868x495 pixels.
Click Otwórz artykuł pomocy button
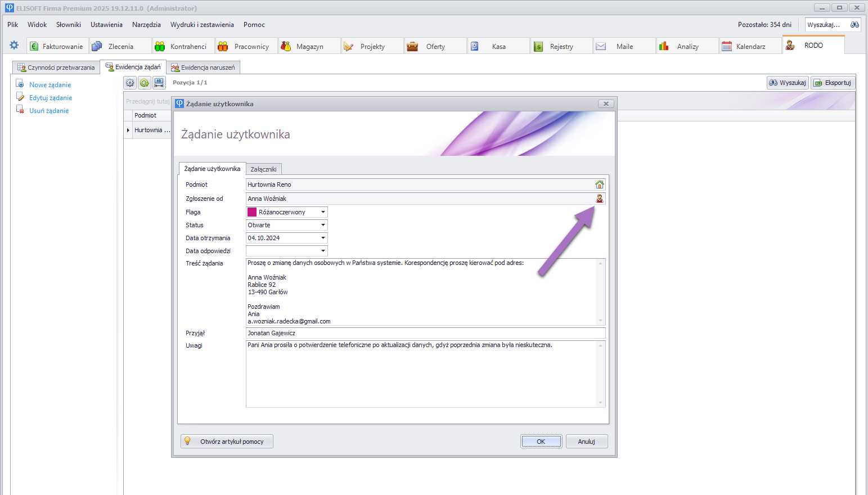[227, 442]
